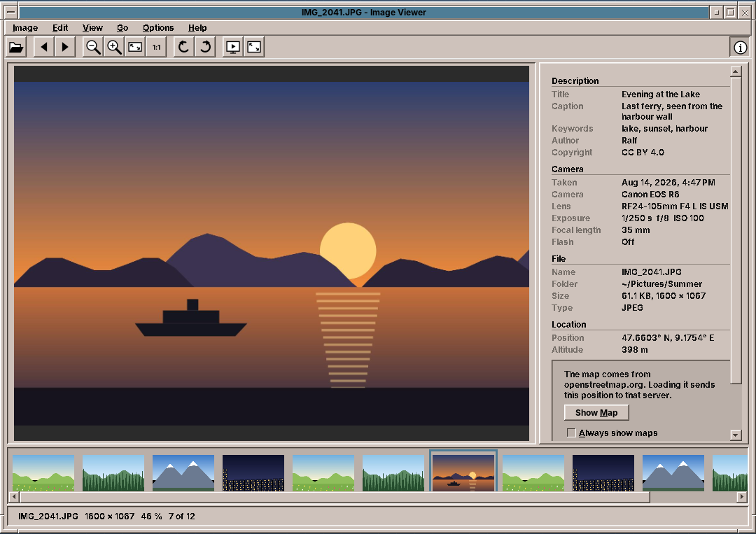
Task: Click the caption 'Last ferry, seen from the harbour wall'
Action: 671,111
